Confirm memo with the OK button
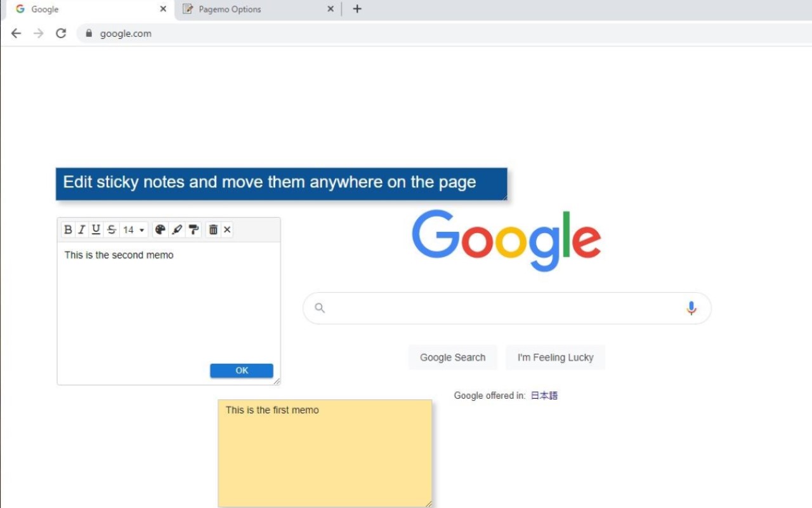Viewport: 812px width, 508px height. (242, 371)
